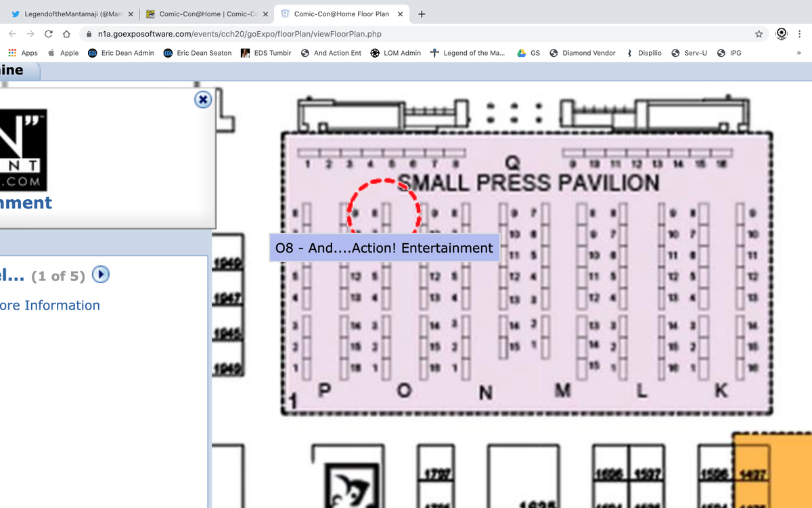The height and width of the screenshot is (508, 812).
Task: Click the row N label
Action: coord(485,391)
